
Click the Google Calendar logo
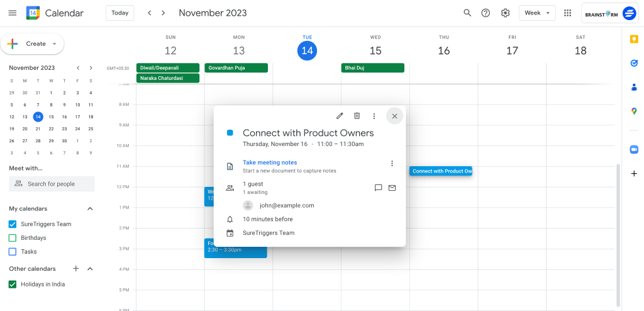[x=33, y=13]
